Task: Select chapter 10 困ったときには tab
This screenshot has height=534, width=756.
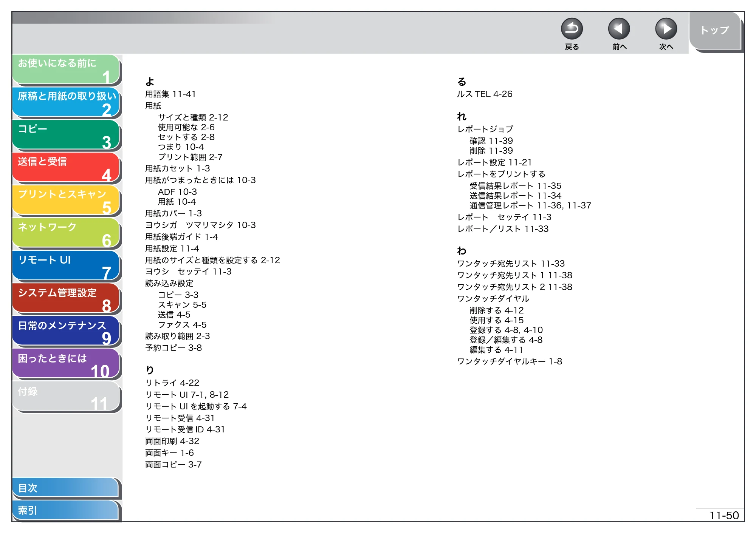Action: tap(66, 364)
